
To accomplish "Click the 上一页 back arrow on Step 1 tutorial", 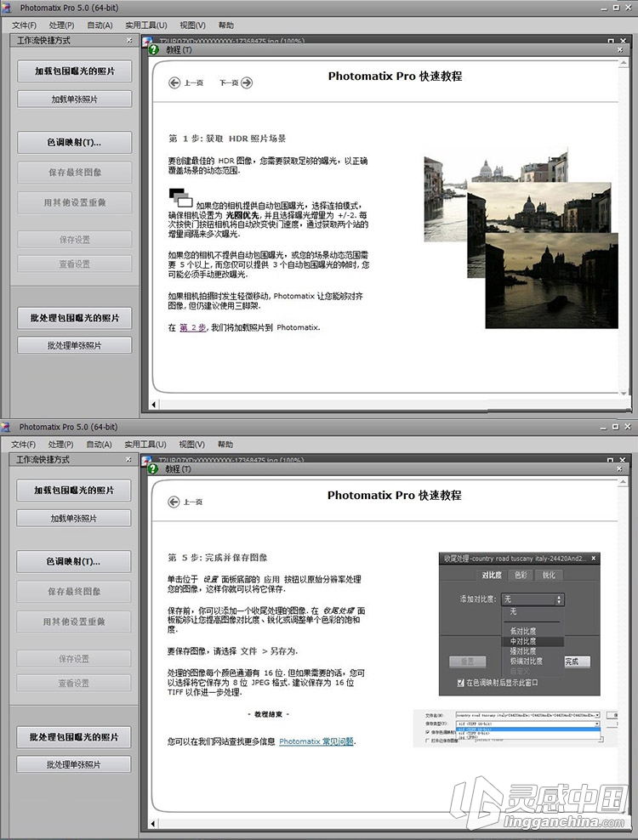I will click(174, 83).
